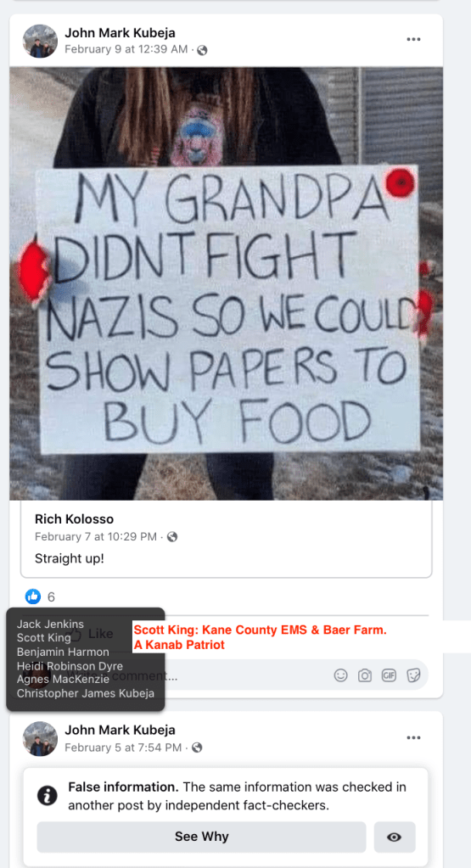The image size is (471, 868).
Task: Click the See Why button
Action: coord(201,837)
